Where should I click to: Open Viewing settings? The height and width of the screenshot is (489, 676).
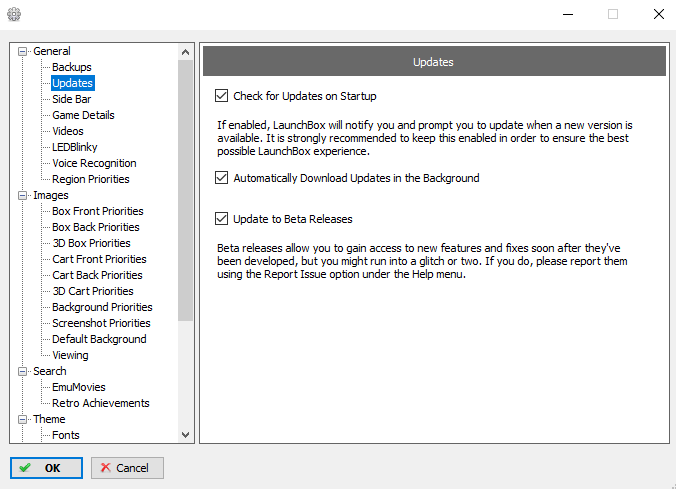[x=70, y=355]
